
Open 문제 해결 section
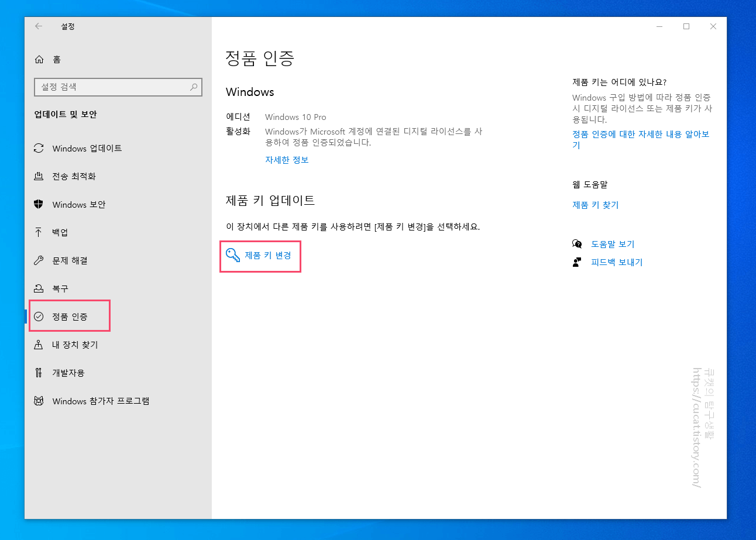pyautogui.click(x=118, y=260)
